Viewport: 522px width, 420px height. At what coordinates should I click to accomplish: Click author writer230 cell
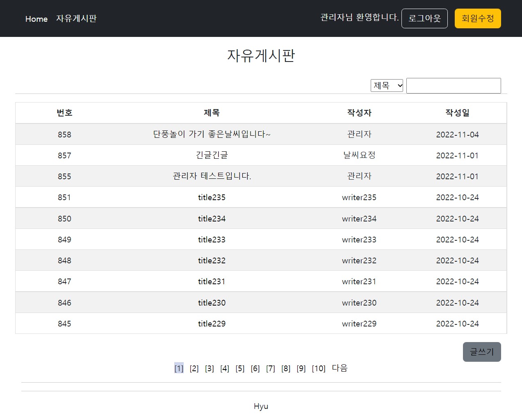(359, 303)
